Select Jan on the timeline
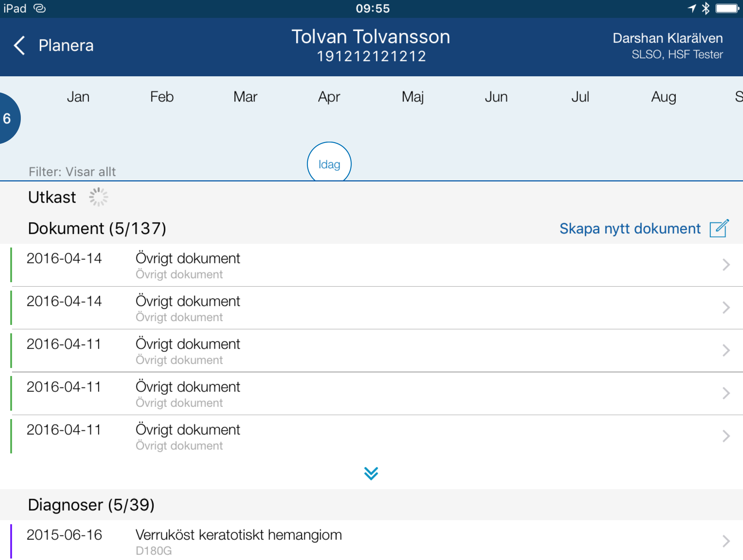The height and width of the screenshot is (560, 743). tap(78, 97)
